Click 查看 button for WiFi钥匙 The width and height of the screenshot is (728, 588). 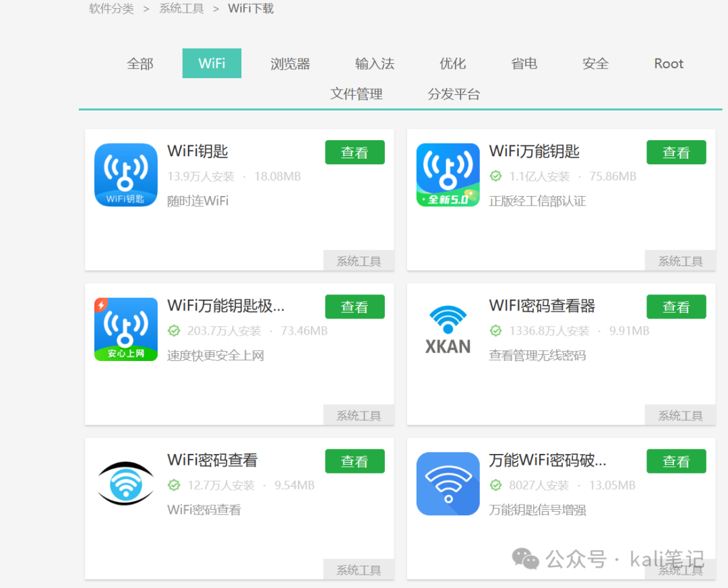coord(355,152)
